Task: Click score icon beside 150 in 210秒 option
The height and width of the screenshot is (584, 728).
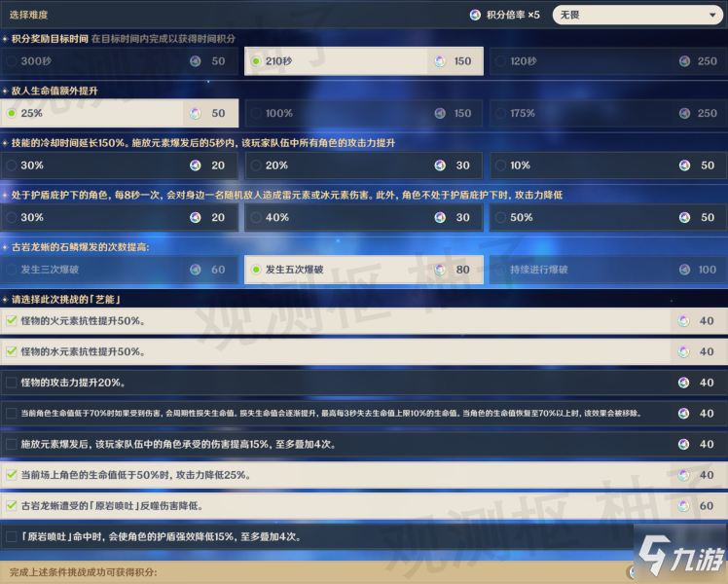Action: [x=440, y=60]
